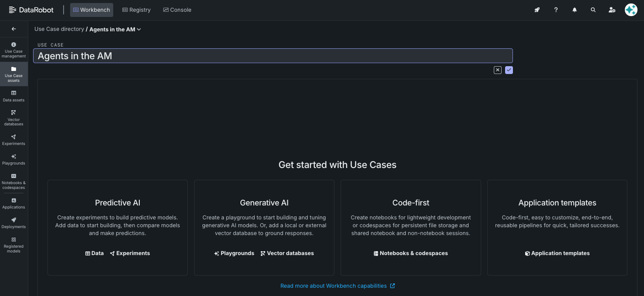Cancel the use case name edit
This screenshot has height=296, width=644.
tap(497, 70)
